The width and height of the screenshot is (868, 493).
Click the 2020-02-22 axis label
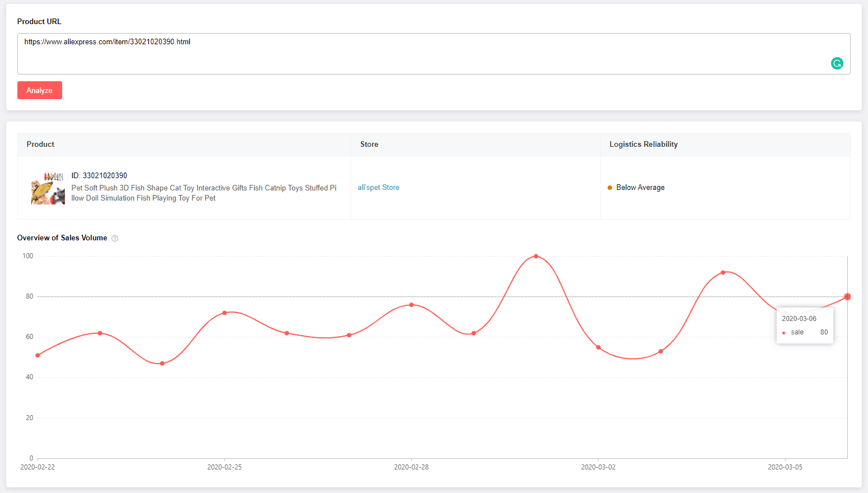pyautogui.click(x=37, y=467)
